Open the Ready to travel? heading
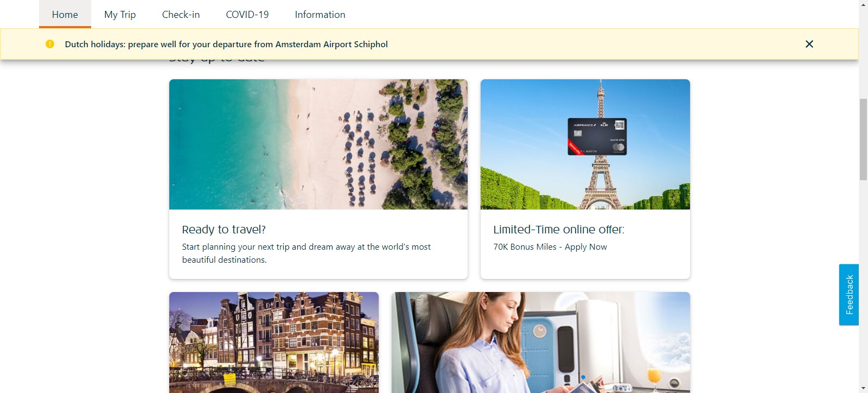The image size is (868, 393). [x=224, y=230]
